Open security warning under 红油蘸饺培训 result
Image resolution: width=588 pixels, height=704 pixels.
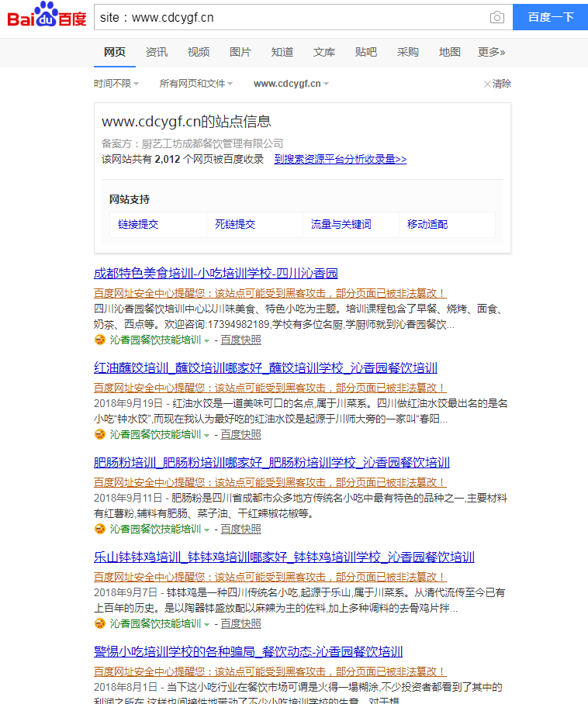tap(270, 388)
